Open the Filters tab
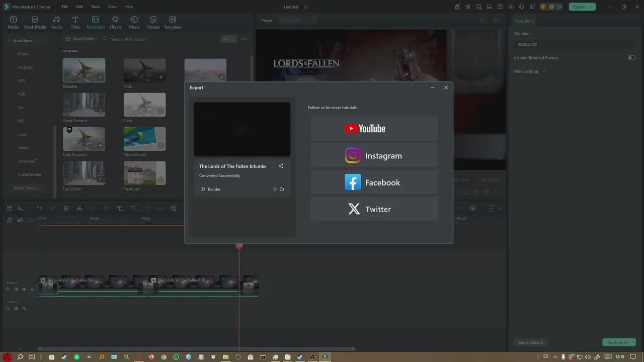This screenshot has height=362, width=644. click(x=134, y=23)
